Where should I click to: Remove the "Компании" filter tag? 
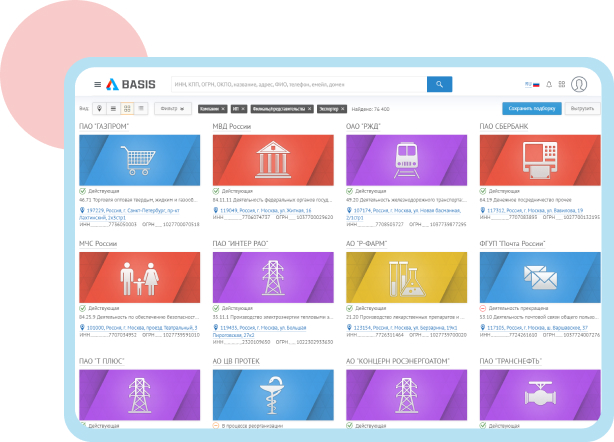click(x=224, y=108)
